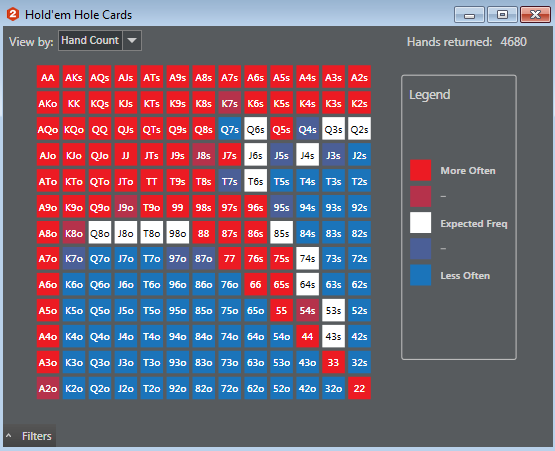Expand the Filters panel
Viewport: 555px width, 451px height.
coord(30,436)
